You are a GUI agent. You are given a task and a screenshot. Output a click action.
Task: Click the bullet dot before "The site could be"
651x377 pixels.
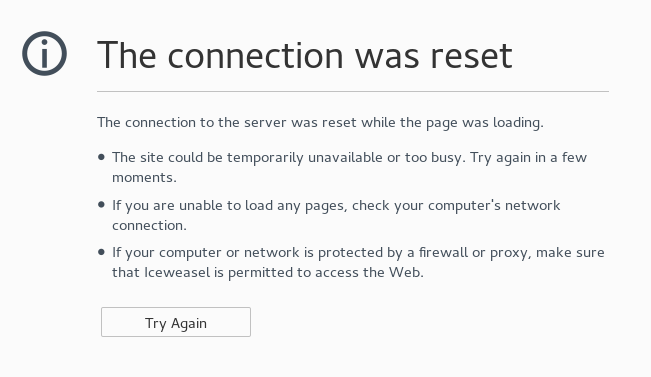(x=101, y=157)
